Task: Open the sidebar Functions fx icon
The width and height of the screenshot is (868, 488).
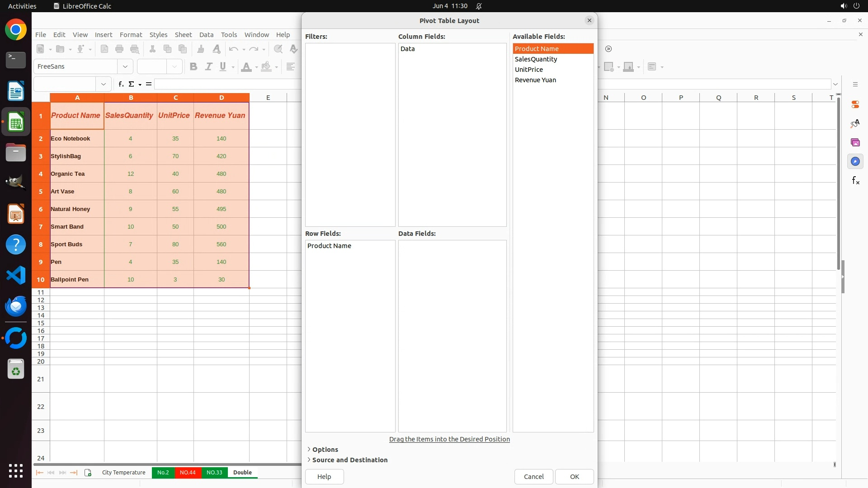Action: 855,181
